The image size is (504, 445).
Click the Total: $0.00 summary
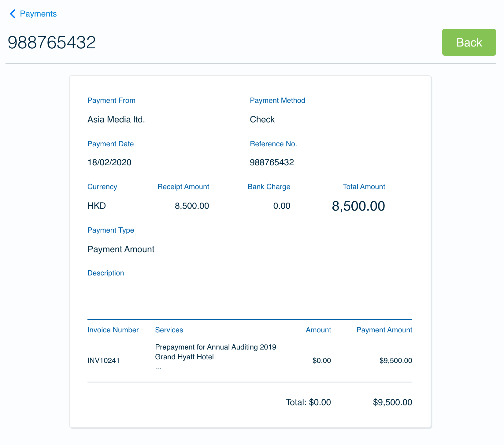308,402
